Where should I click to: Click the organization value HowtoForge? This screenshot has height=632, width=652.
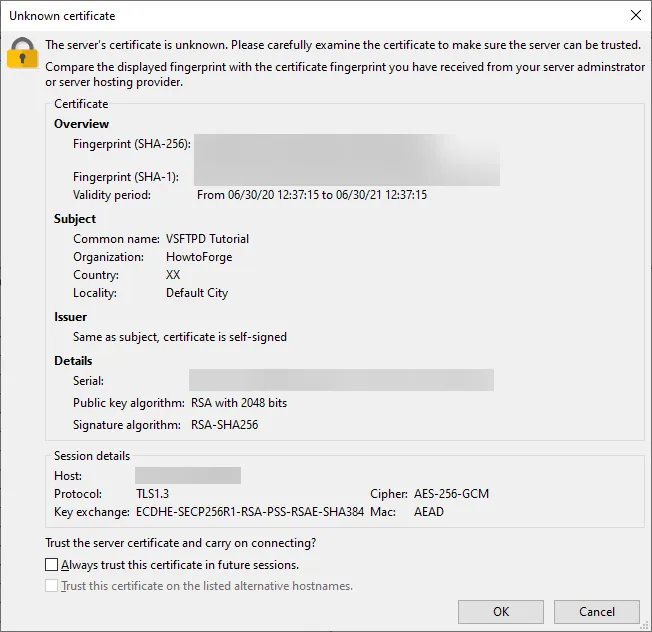[199, 257]
